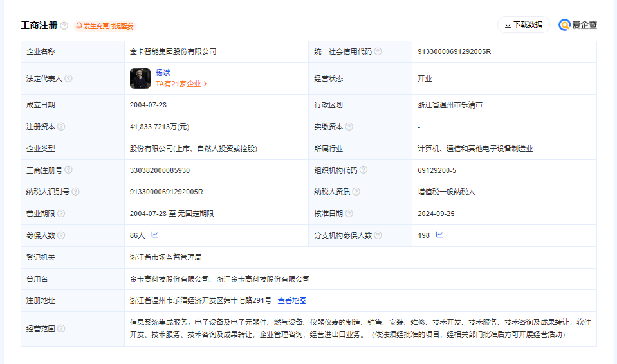Select enterprise type 股份有限公司 value
Viewport: 617px width, 364px height.
pyautogui.click(x=193, y=149)
